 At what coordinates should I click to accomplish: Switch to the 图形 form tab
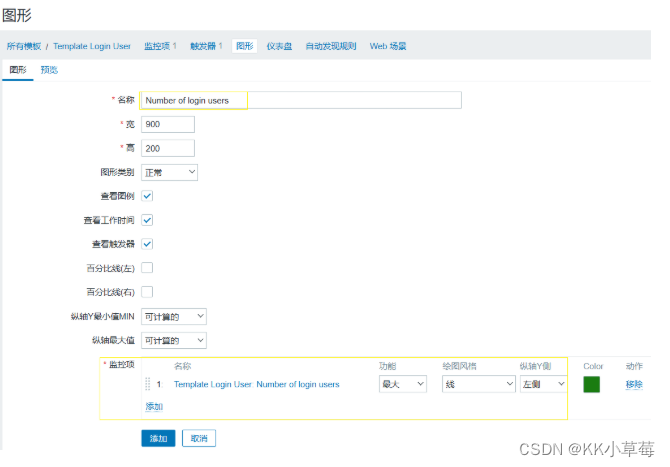point(18,70)
